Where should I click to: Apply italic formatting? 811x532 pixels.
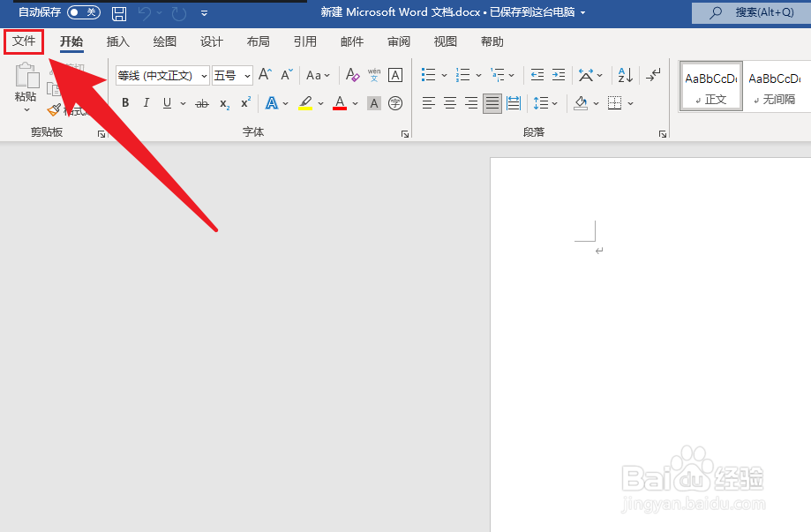pyautogui.click(x=146, y=103)
